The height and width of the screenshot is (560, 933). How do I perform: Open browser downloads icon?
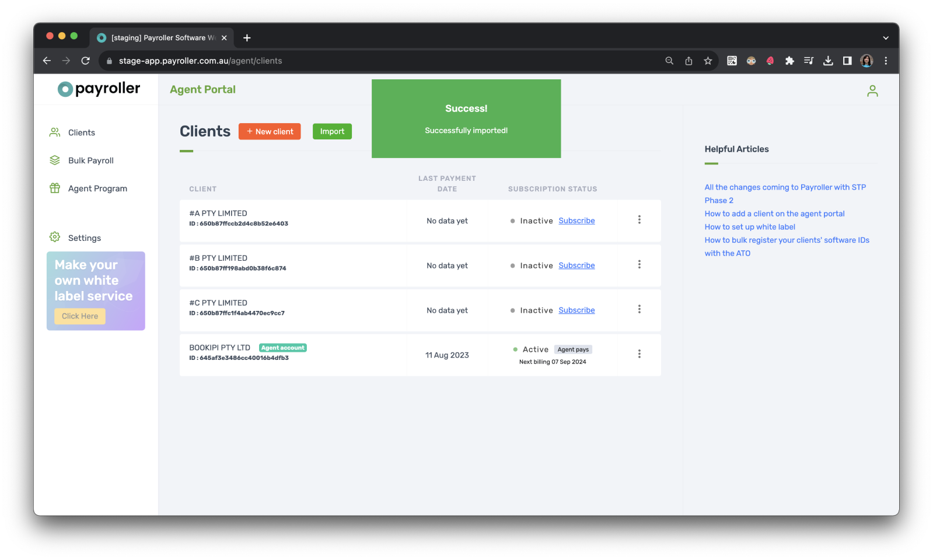coord(828,61)
